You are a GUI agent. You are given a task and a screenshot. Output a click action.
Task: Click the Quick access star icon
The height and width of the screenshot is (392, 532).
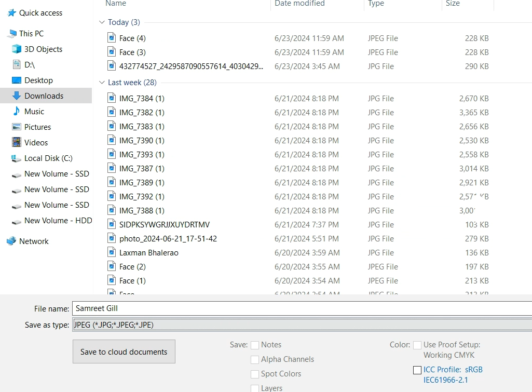[x=11, y=13]
